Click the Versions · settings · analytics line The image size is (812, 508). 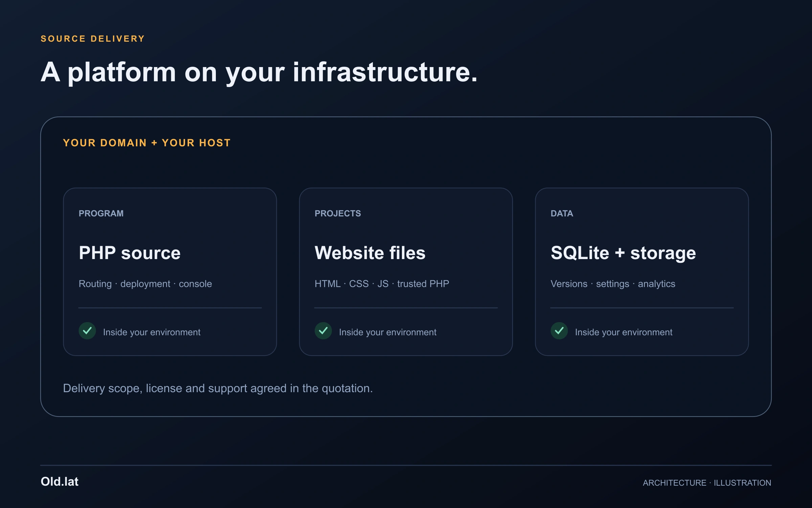[x=613, y=284]
